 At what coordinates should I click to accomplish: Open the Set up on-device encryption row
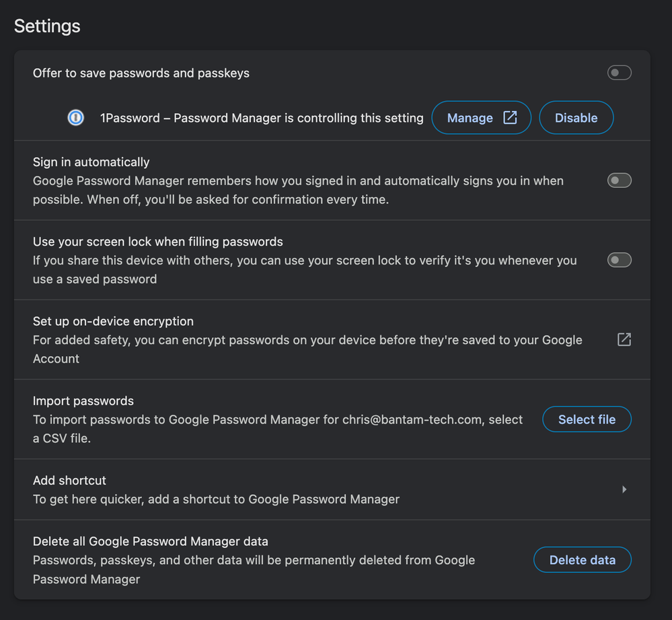point(332,339)
